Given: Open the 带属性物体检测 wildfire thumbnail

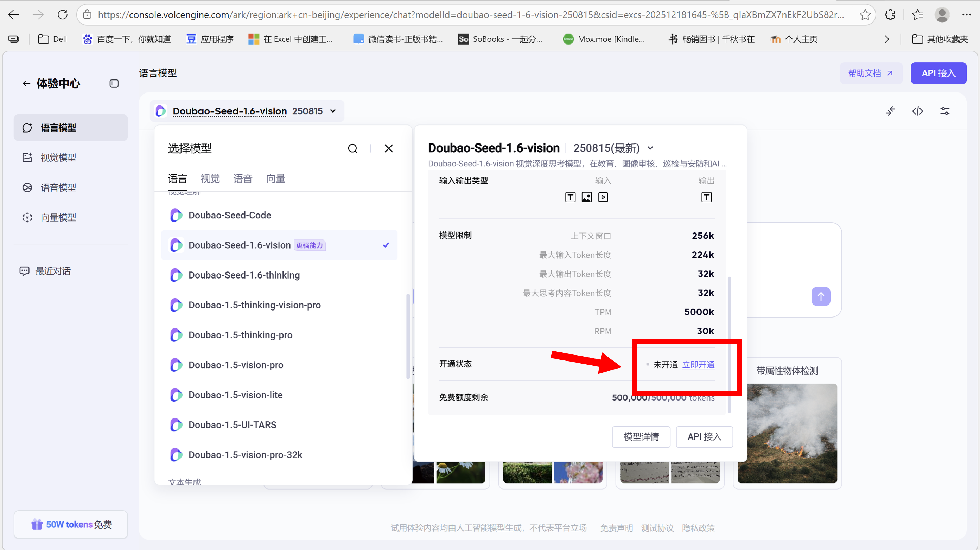Looking at the screenshot, I should tap(787, 433).
